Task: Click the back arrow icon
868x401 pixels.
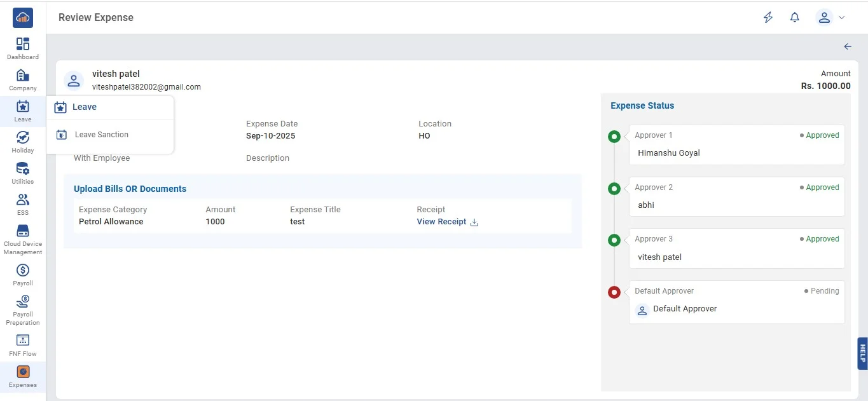Action: (847, 46)
